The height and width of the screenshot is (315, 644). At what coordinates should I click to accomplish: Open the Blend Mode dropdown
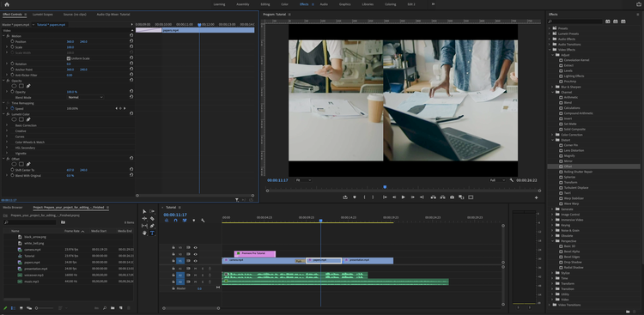[85, 97]
